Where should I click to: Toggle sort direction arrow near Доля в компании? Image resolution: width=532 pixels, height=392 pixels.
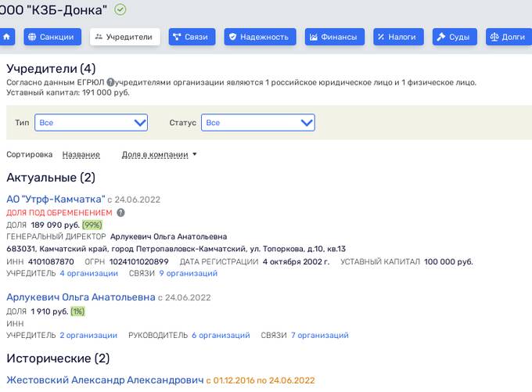click(x=195, y=154)
